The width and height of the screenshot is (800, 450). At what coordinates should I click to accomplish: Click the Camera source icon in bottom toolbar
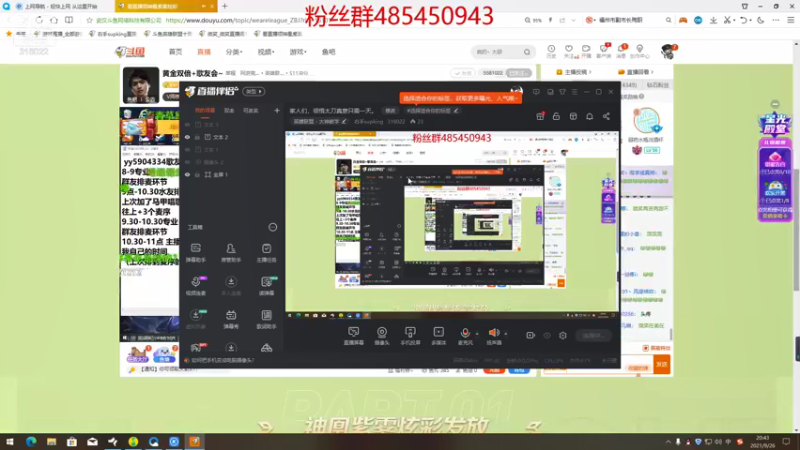(382, 333)
